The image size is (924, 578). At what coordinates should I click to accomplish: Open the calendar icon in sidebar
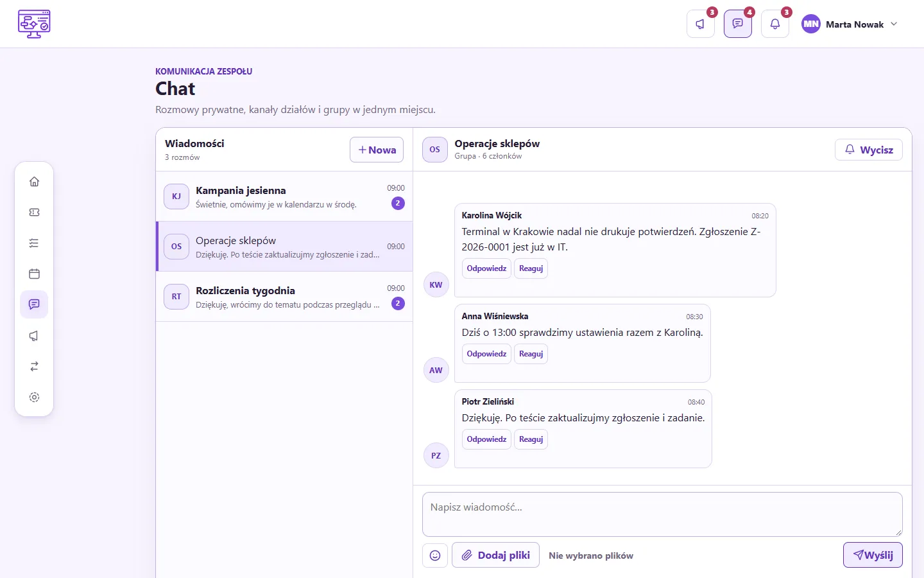(x=34, y=274)
